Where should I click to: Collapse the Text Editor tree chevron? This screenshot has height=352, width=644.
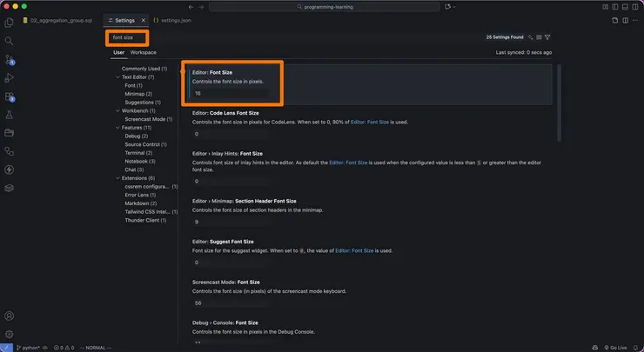tap(117, 77)
